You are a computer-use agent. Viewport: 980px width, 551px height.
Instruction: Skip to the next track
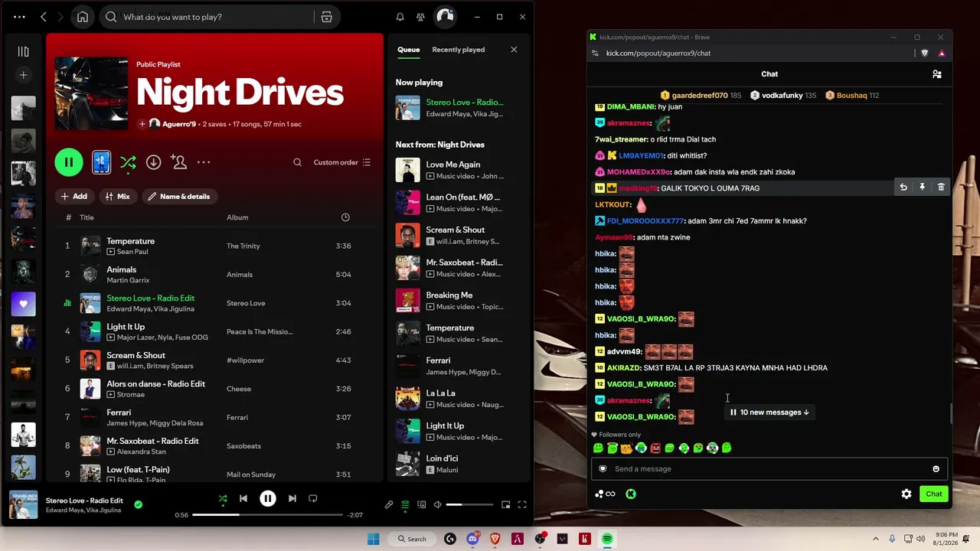tap(292, 498)
